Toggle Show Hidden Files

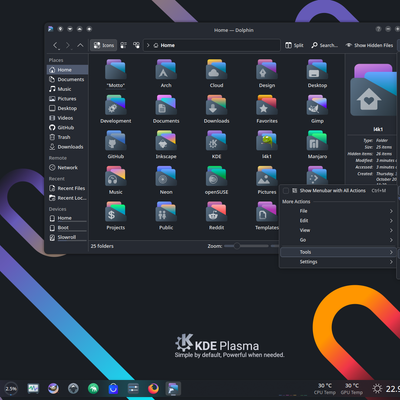pyautogui.click(x=369, y=45)
